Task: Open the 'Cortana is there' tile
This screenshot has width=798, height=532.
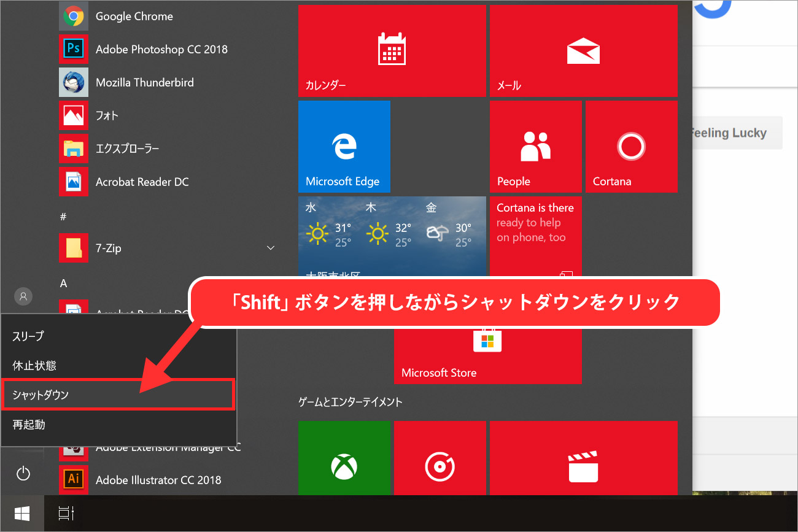Action: click(536, 237)
